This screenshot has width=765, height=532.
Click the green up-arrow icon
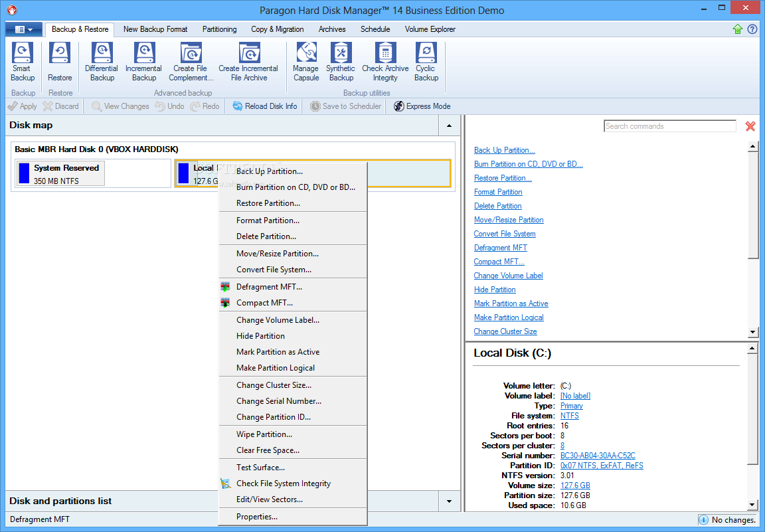[x=738, y=29]
